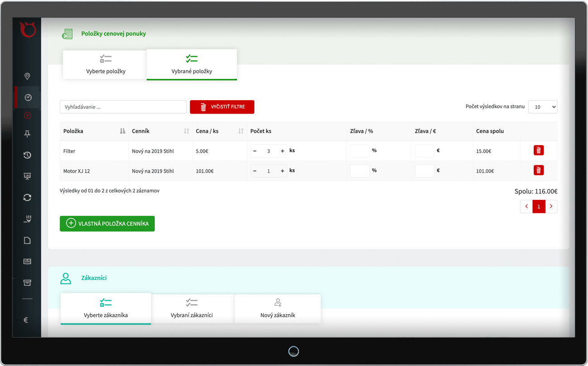This screenshot has height=366, width=588.
Task: Open the location pin sidebar icon
Action: pos(27,76)
